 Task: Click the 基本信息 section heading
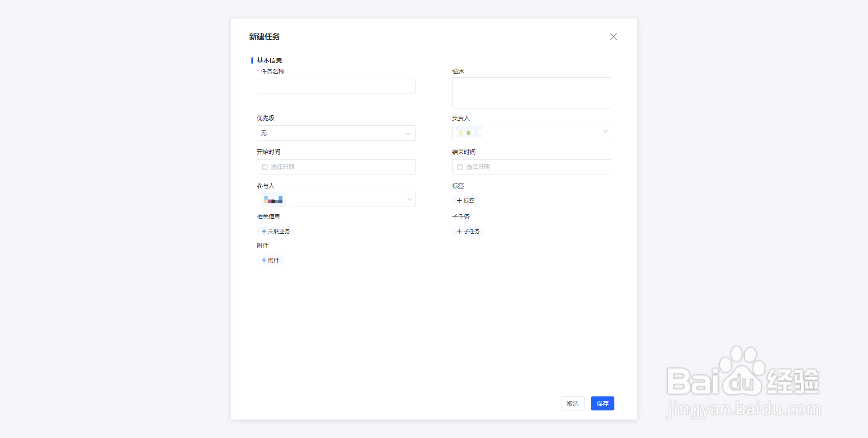tap(269, 61)
